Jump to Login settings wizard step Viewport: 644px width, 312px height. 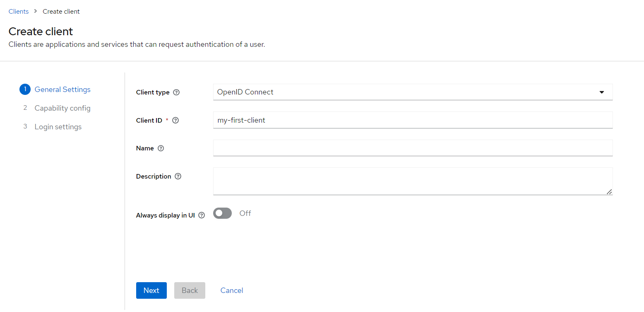[58, 127]
